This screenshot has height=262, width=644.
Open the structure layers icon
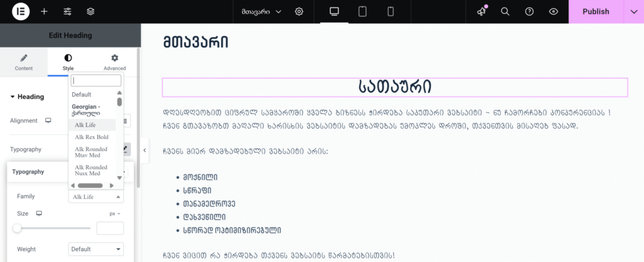pyautogui.click(x=91, y=11)
